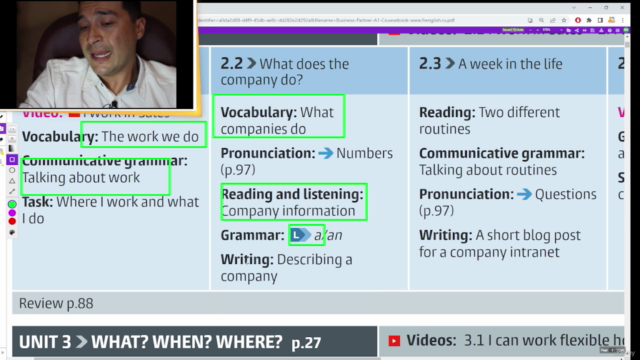640x360 pixels.
Task: Open the browser Extensions puzzle icon
Action: click(589, 20)
